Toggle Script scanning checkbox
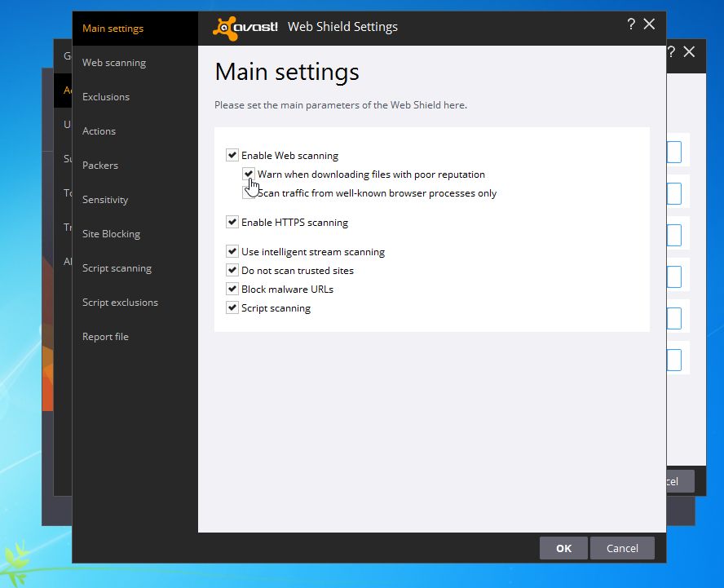This screenshot has width=724, height=588. pos(232,307)
